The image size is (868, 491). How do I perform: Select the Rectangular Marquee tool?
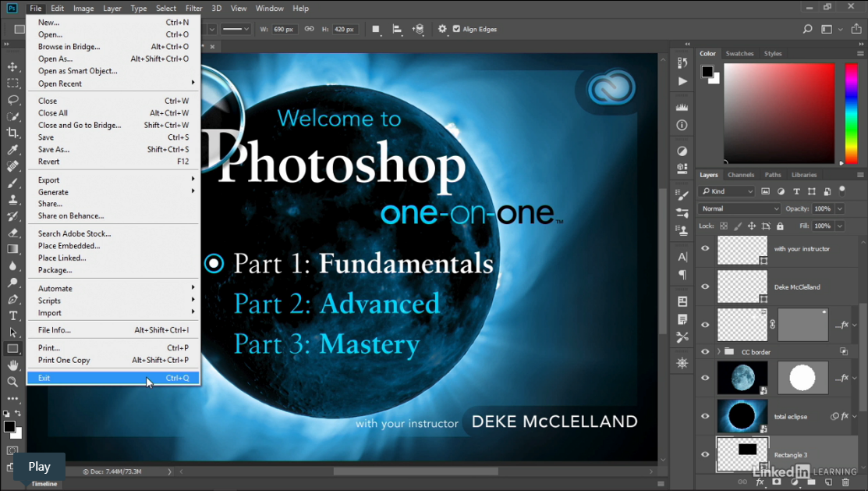[12, 83]
